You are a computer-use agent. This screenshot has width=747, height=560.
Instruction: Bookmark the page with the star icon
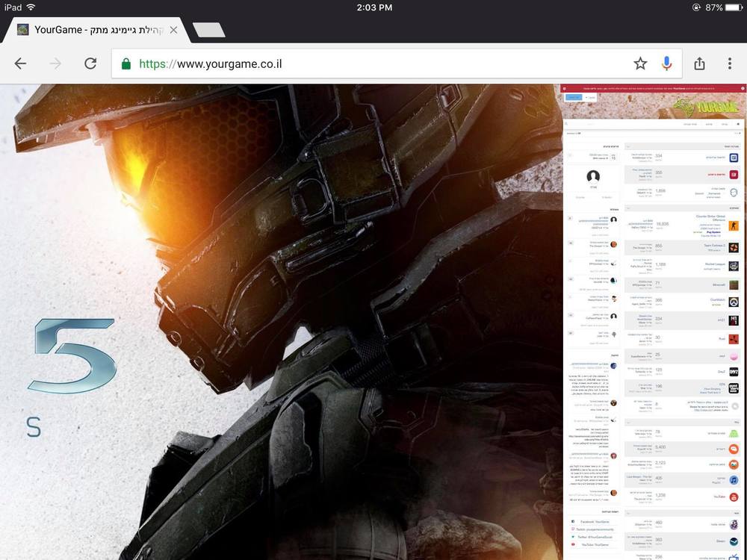coord(640,63)
